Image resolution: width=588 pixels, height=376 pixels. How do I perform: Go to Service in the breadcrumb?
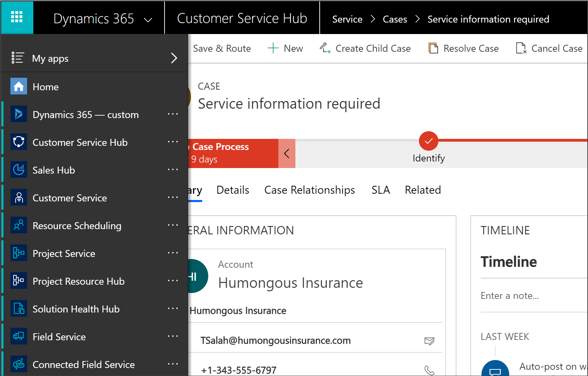[x=347, y=19]
